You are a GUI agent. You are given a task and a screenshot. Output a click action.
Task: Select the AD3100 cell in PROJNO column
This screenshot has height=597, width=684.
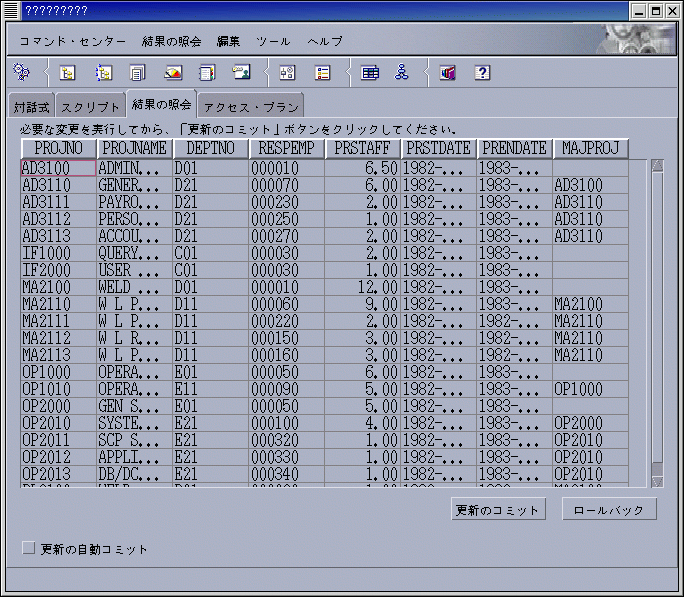click(58, 168)
